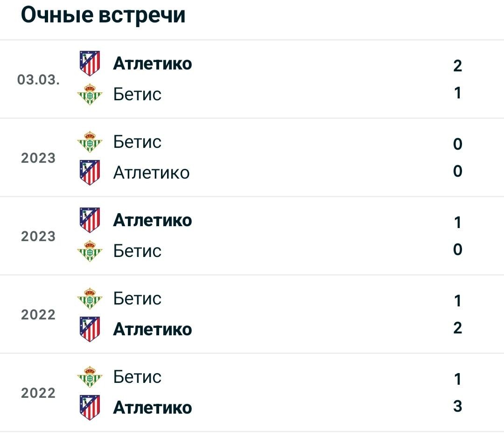Click Betis crest in 0-0 match
The width and height of the screenshot is (504, 436).
tap(90, 142)
